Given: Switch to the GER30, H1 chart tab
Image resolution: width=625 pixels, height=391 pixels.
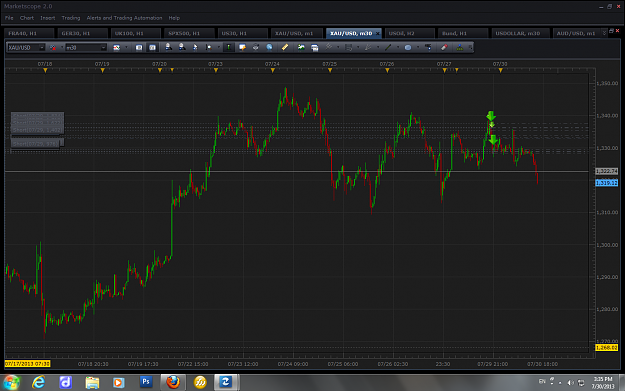Looking at the screenshot, I should click(x=83, y=33).
